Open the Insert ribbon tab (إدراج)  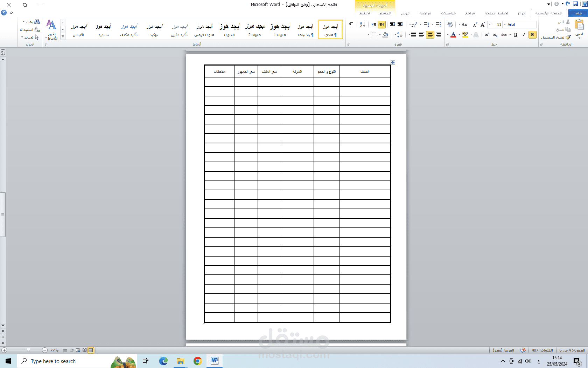(x=522, y=13)
